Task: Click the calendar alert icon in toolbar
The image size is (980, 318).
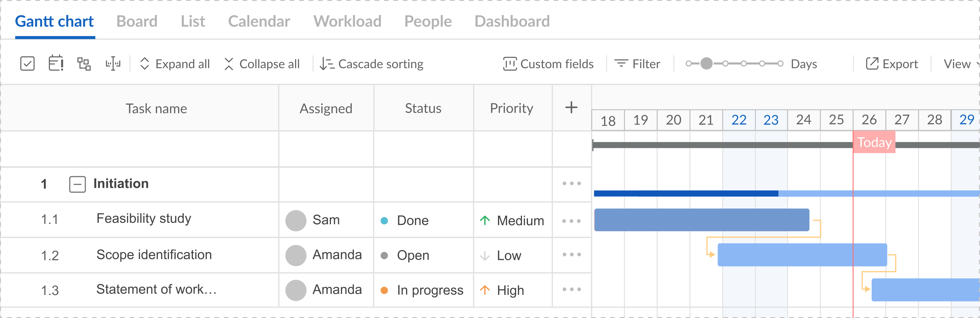Action: point(56,63)
